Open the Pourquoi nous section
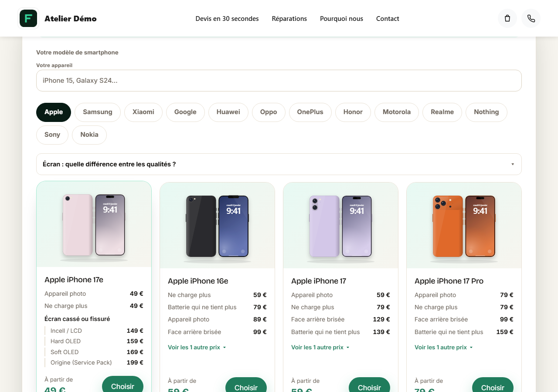Viewport: 558px width, 392px height. click(341, 19)
